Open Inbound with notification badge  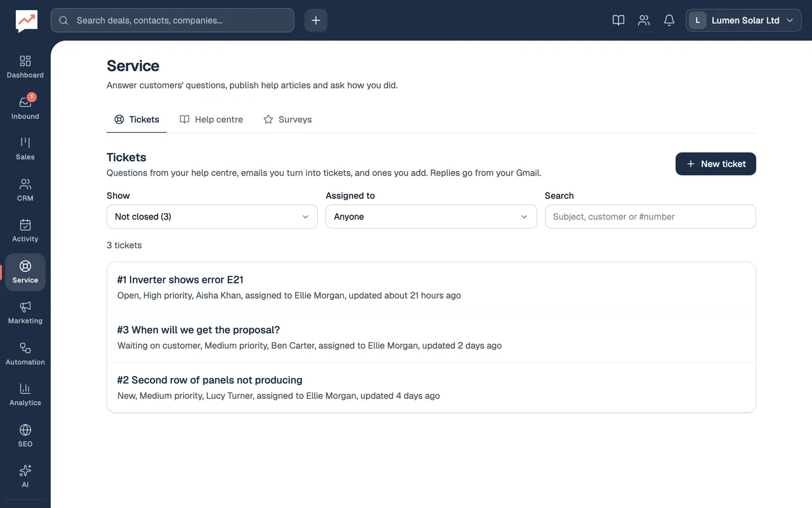25,108
